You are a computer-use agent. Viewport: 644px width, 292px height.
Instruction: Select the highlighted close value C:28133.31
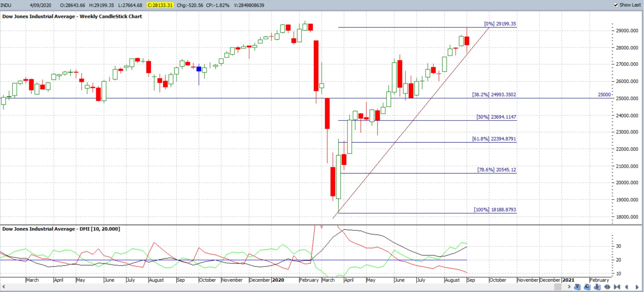(x=160, y=5)
